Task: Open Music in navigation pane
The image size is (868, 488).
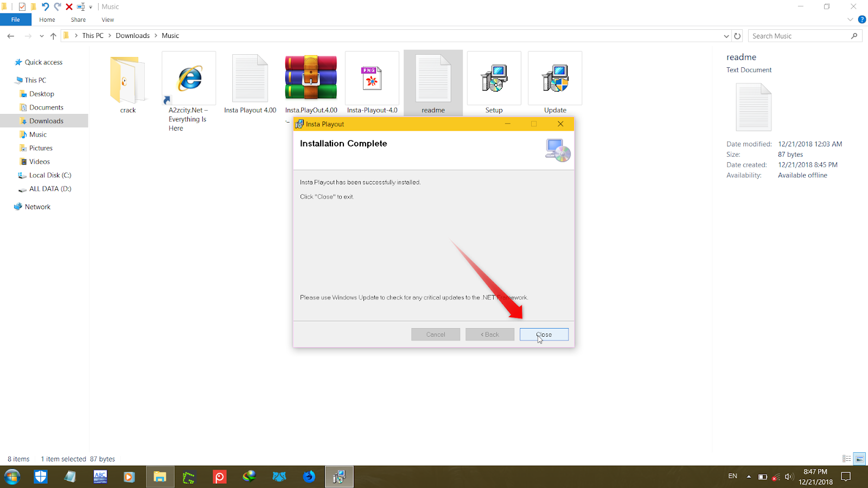Action: click(37, 134)
